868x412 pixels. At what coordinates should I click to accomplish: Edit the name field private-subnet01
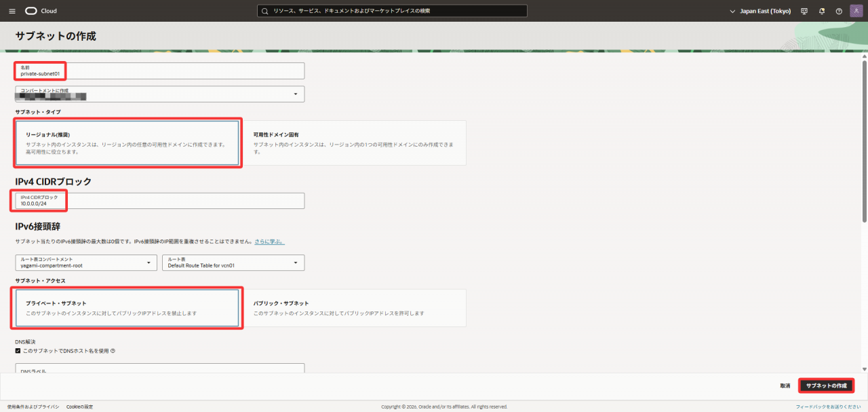click(160, 71)
